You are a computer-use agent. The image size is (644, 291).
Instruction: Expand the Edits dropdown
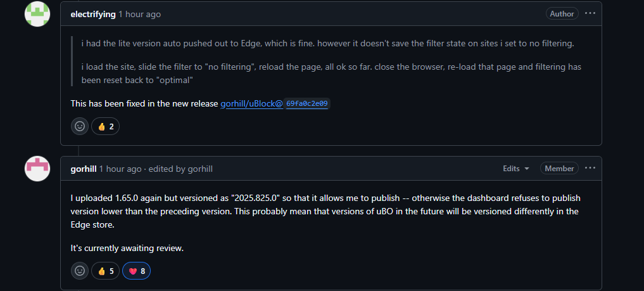pyautogui.click(x=515, y=169)
